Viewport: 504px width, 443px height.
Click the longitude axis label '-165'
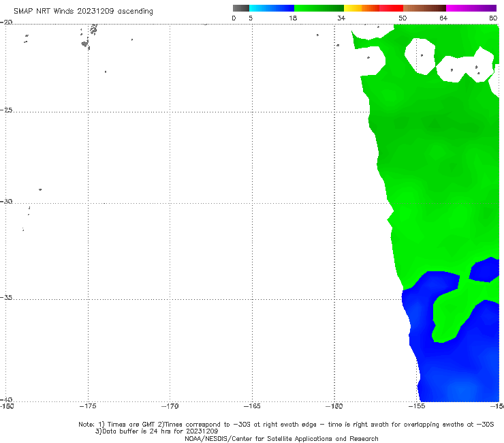[x=252, y=406]
